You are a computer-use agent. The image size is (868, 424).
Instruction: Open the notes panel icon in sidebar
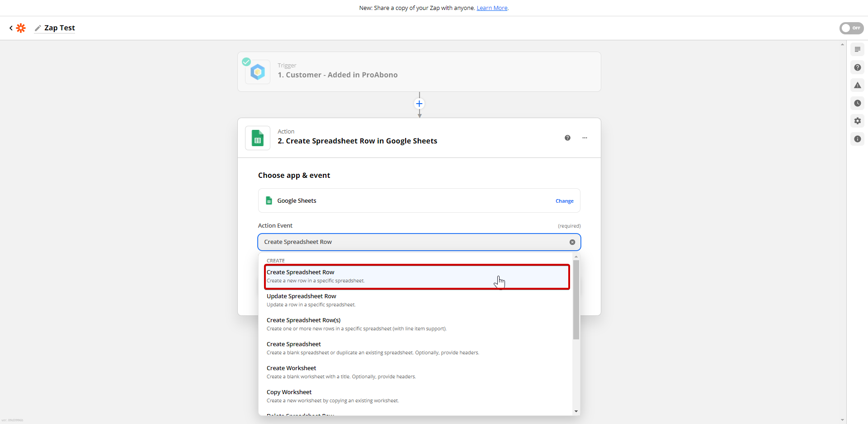858,49
